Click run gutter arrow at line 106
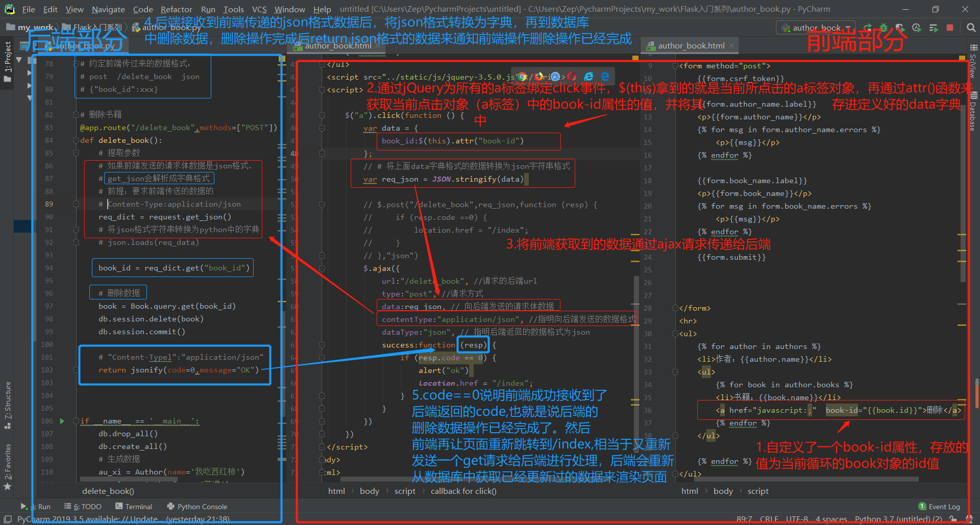The image size is (980, 525). 62,421
